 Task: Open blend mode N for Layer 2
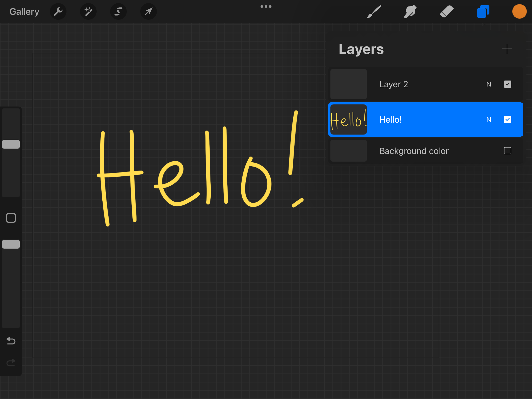[489, 84]
